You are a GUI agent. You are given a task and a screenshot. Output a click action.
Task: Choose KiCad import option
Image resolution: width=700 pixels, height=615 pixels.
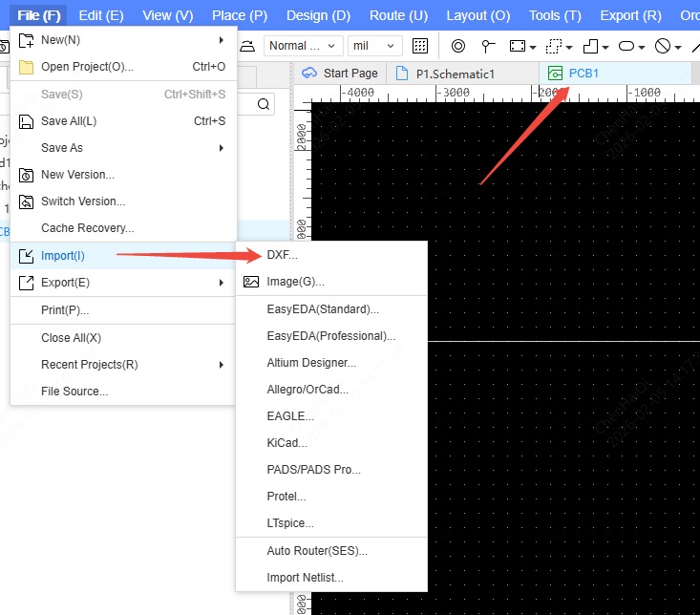[x=286, y=443]
